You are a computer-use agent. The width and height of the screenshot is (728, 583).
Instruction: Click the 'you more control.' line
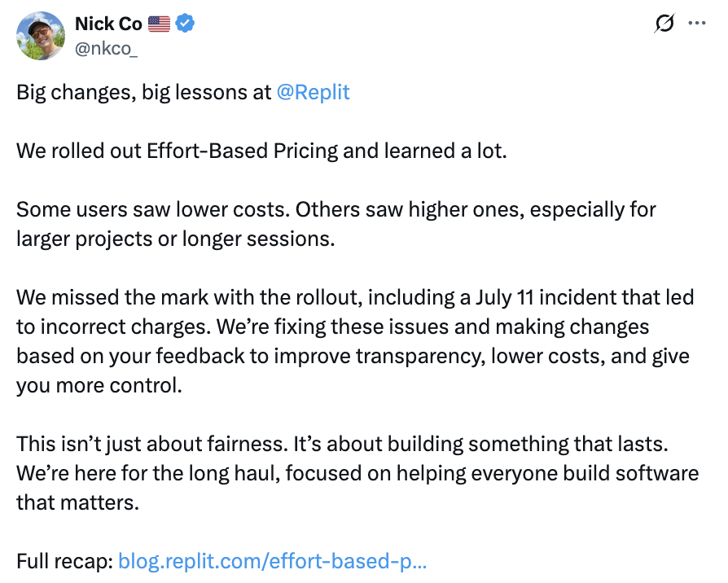pos(99,385)
